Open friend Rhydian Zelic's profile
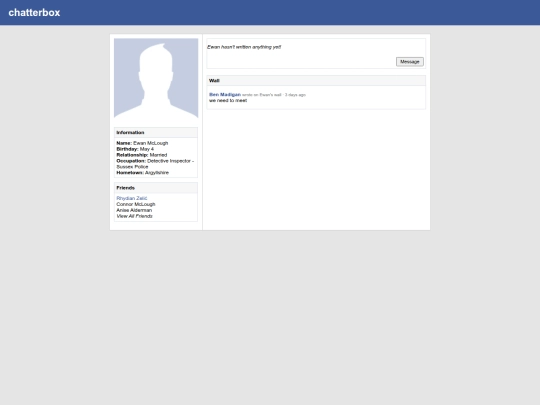 (132, 198)
